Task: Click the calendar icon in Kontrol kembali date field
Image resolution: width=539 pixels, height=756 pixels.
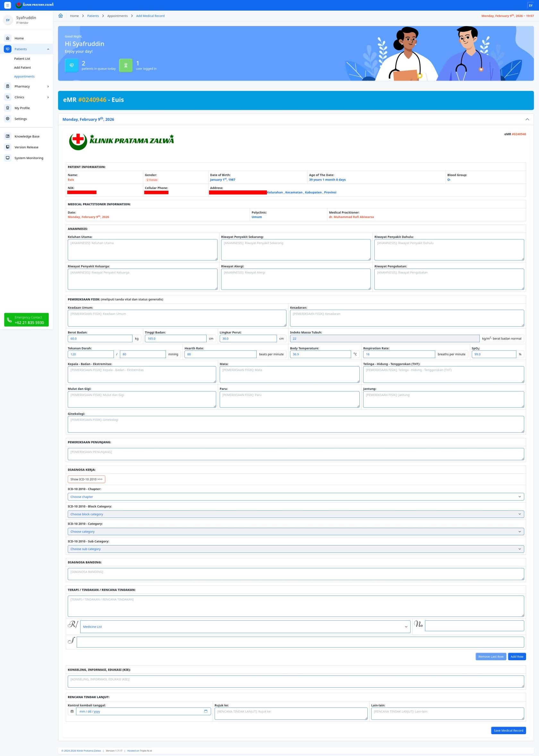Action: (205, 711)
